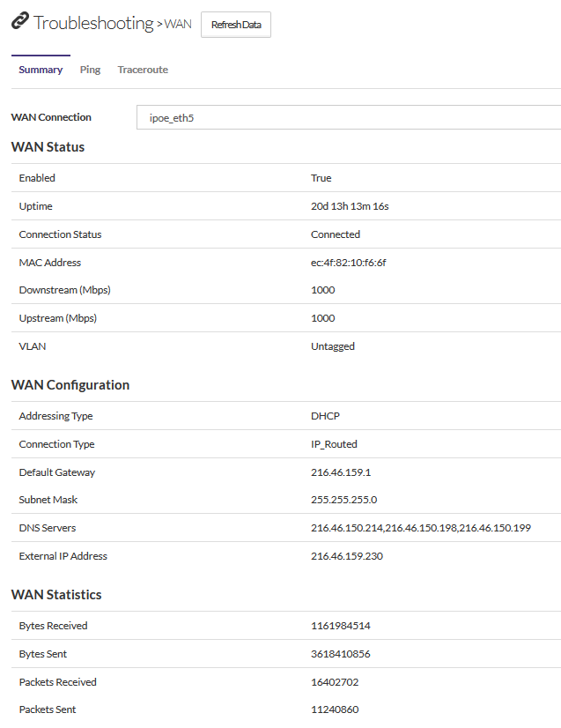The height and width of the screenshot is (728, 561).
Task: Click the chain link icon beside Troubleshooting
Action: [19, 23]
